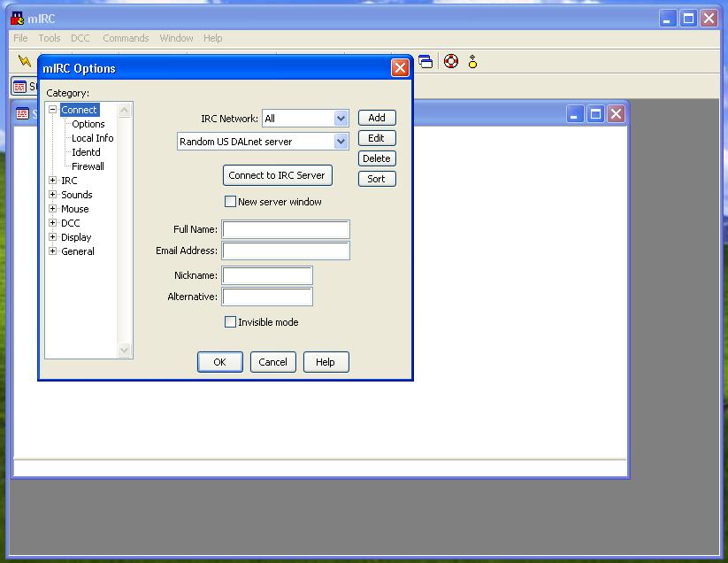Viewport: 728px width, 563px height.
Task: Click the mIRC logo icon in the main title bar
Action: click(17, 19)
